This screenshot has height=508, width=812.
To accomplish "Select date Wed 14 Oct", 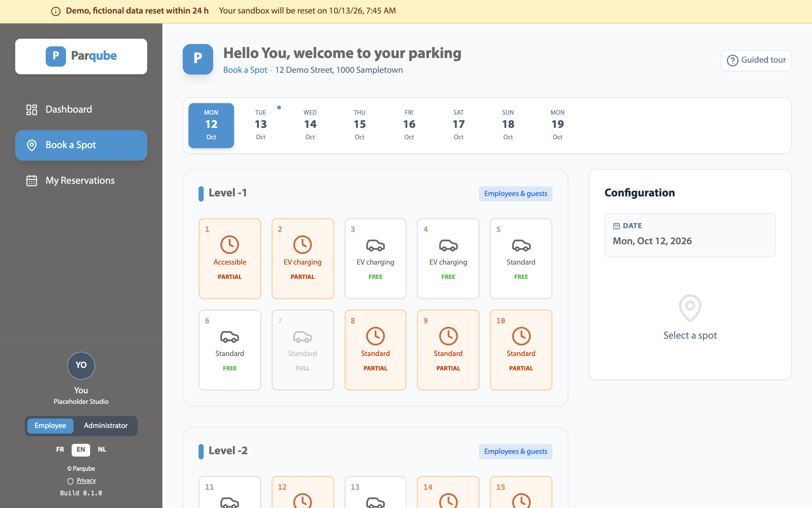I will click(x=310, y=125).
